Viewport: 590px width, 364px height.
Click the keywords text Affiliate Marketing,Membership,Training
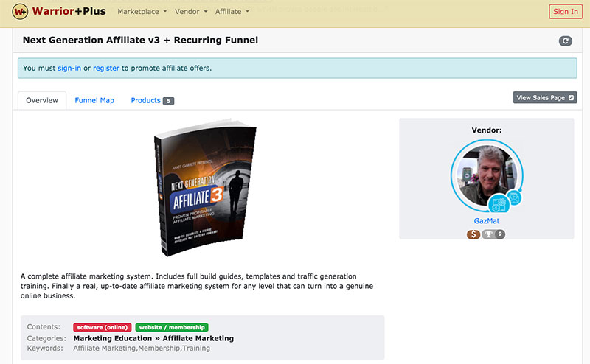[x=142, y=349]
